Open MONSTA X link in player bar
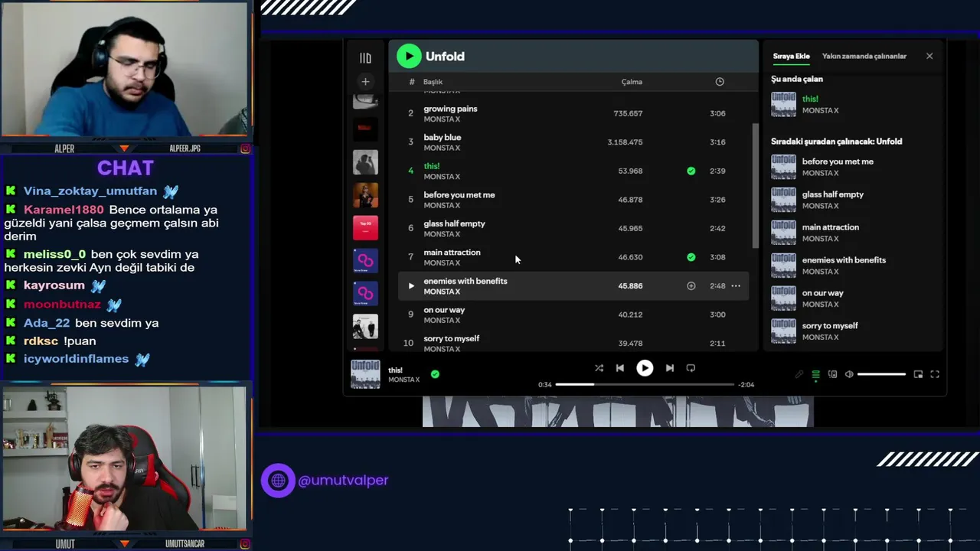The image size is (980, 551). (403, 380)
